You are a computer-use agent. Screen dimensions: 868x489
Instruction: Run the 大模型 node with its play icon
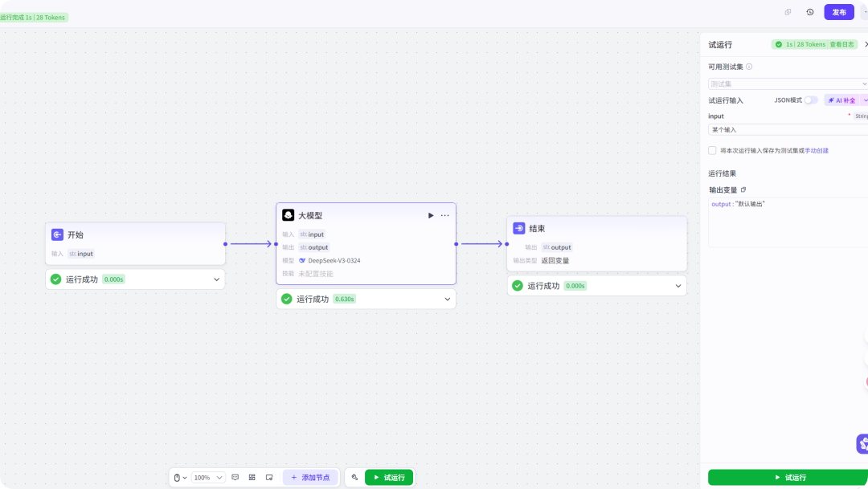click(431, 215)
